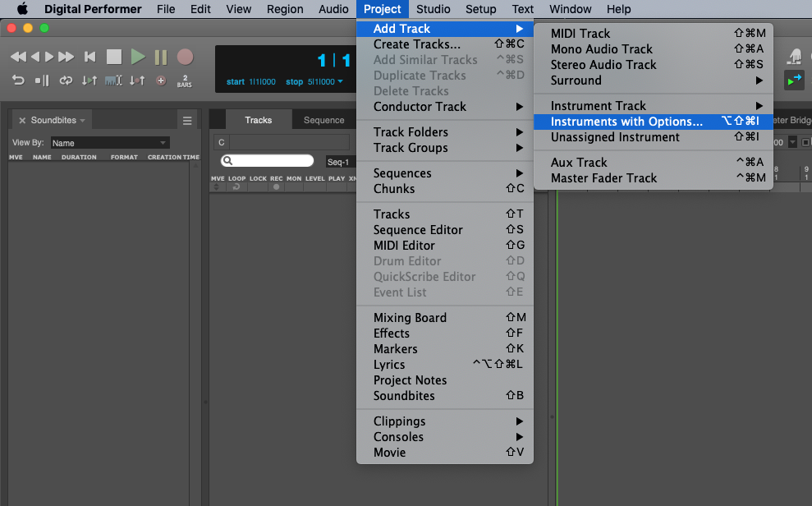
Task: Open the Apple menu
Action: [22, 9]
